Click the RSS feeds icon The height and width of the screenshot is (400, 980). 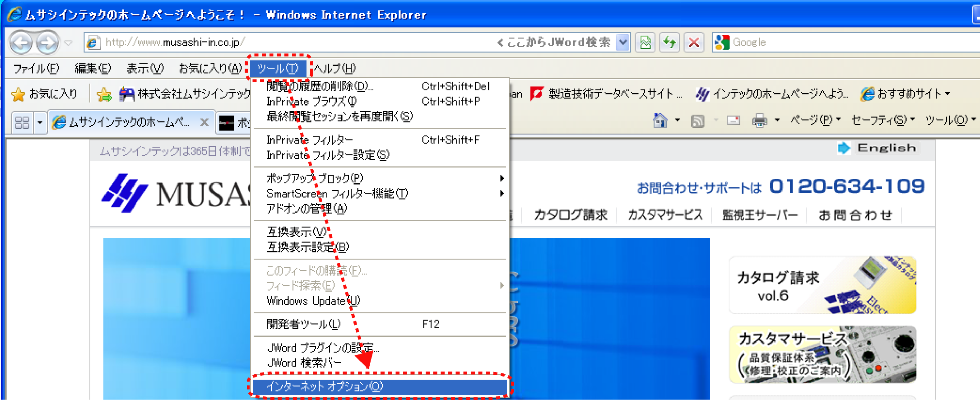click(x=697, y=121)
